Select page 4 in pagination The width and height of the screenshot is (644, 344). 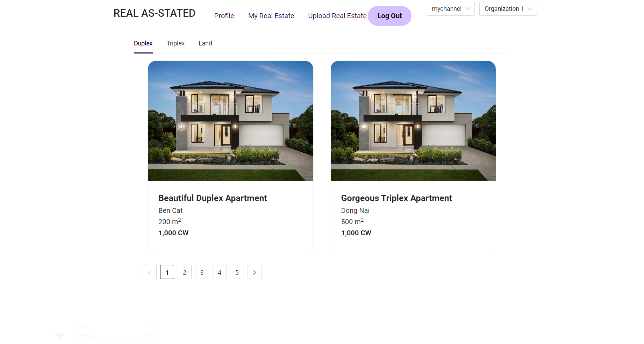click(220, 272)
